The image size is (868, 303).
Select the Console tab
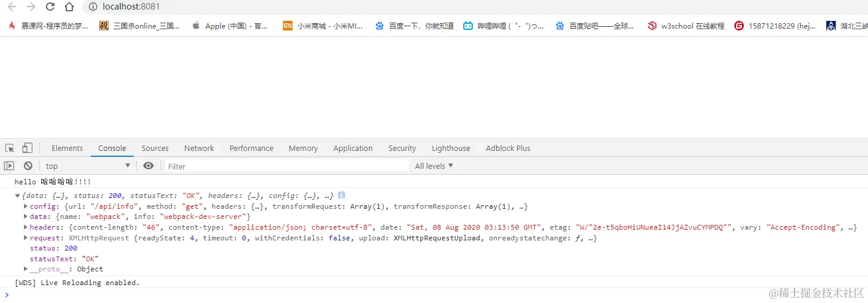(x=112, y=148)
